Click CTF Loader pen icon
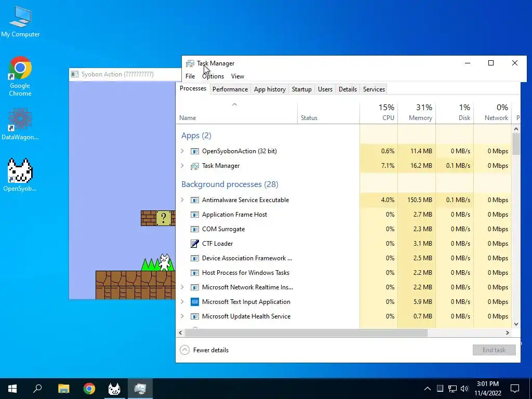Viewport: 532px width, 399px height. (194, 244)
